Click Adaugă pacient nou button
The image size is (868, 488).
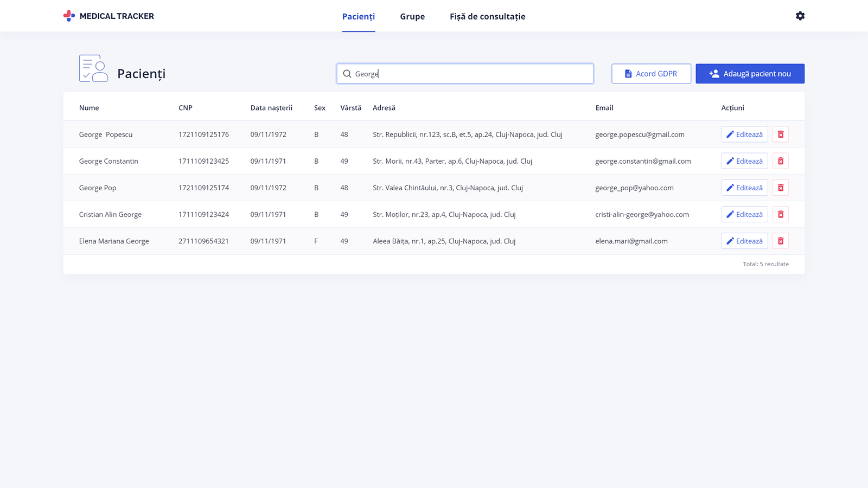[750, 74]
